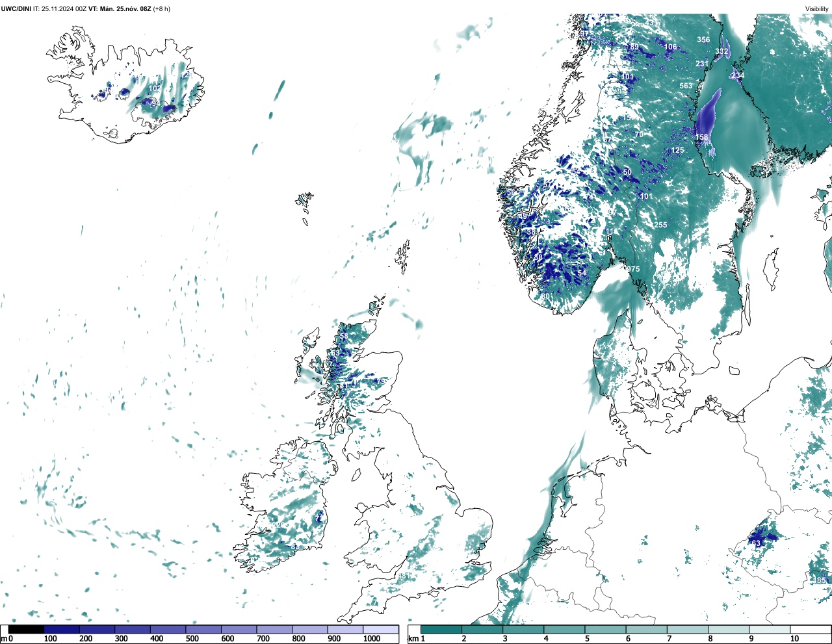Viewport: 832px width, 644px height.
Task: Click the 700–800 m lavender legend swatch
Action: [274, 630]
